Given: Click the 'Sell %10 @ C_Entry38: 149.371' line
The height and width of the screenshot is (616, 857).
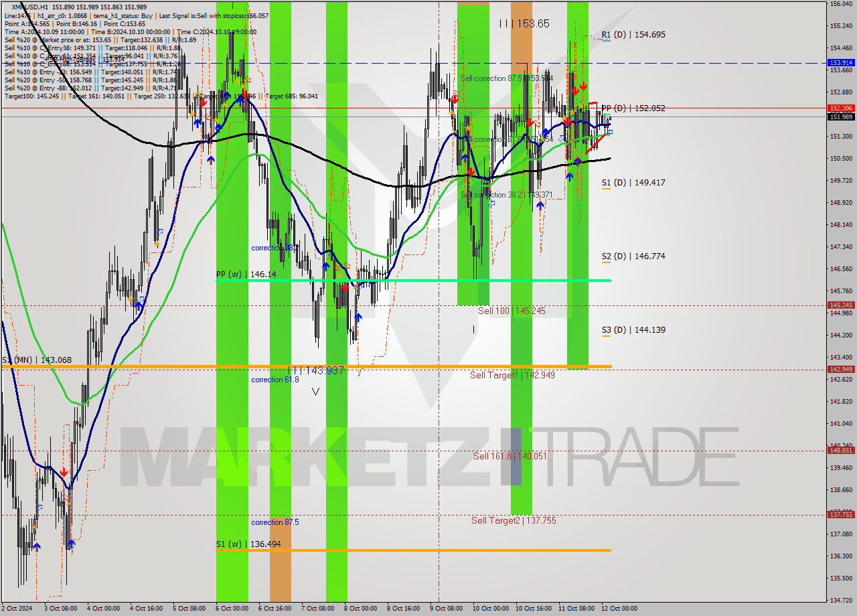Looking at the screenshot, I should (92, 48).
